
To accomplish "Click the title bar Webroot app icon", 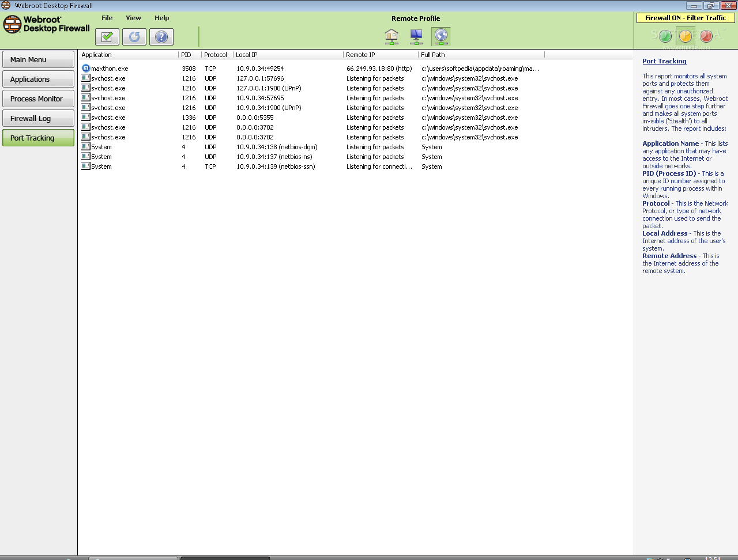I will pos(6,5).
